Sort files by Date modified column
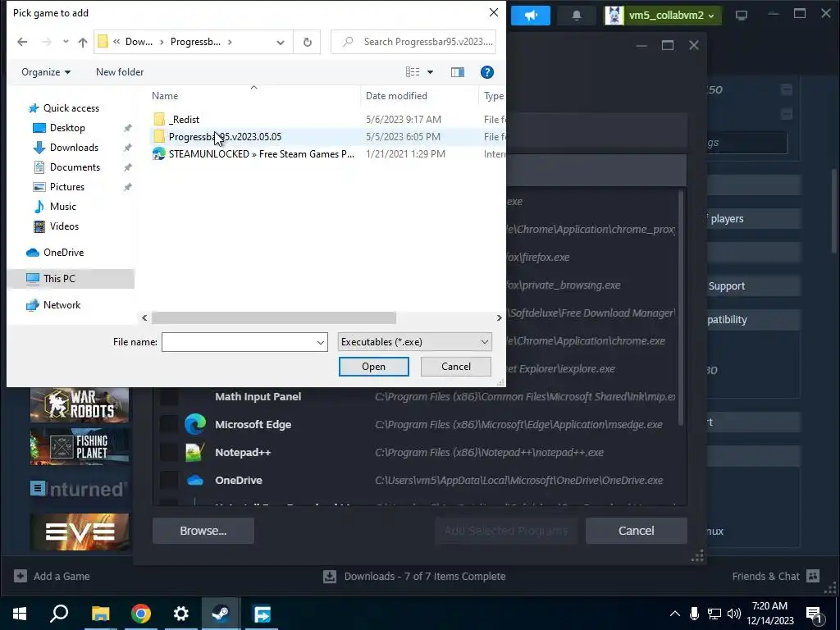Viewport: 840px width, 630px height. pyautogui.click(x=396, y=96)
